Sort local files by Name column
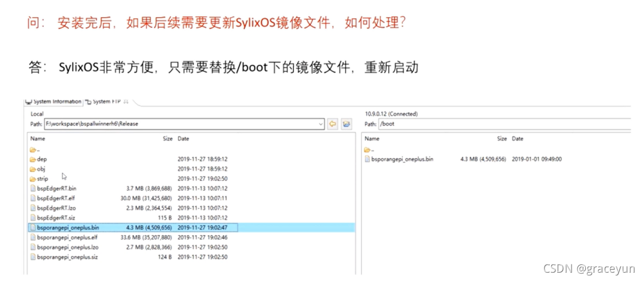The image size is (644, 281). click(38, 139)
